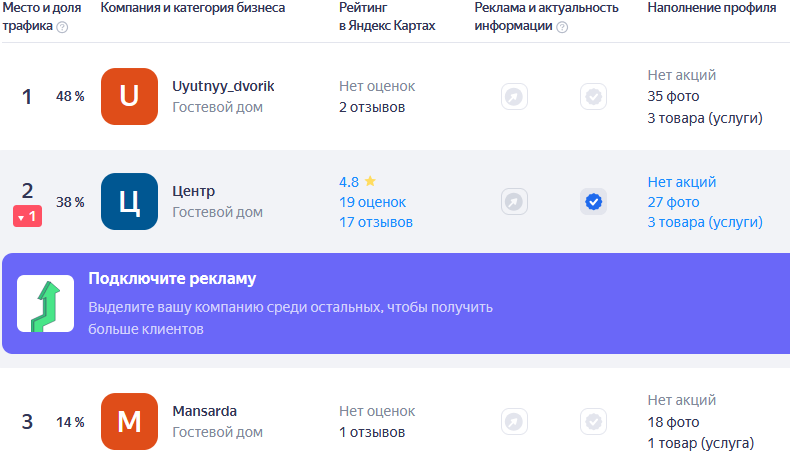Open the 19 оценок link
The width and height of the screenshot is (790, 470).
pyautogui.click(x=372, y=202)
